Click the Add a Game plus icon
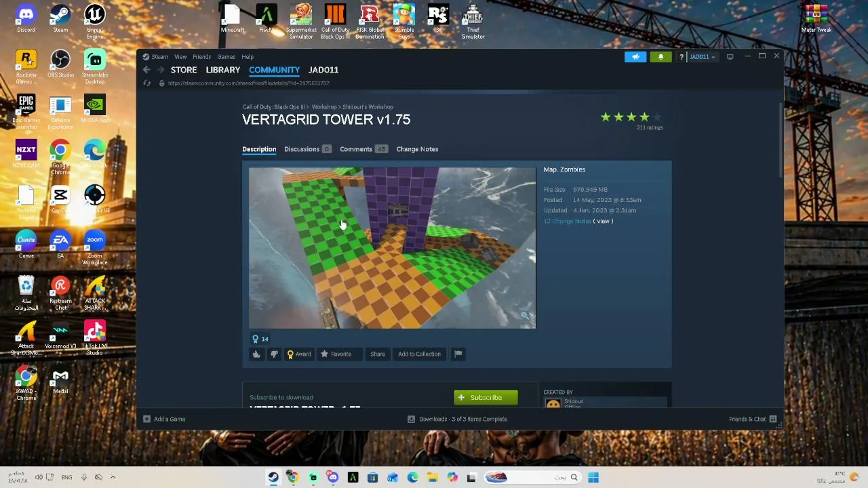This screenshot has width=868, height=488. click(146, 419)
